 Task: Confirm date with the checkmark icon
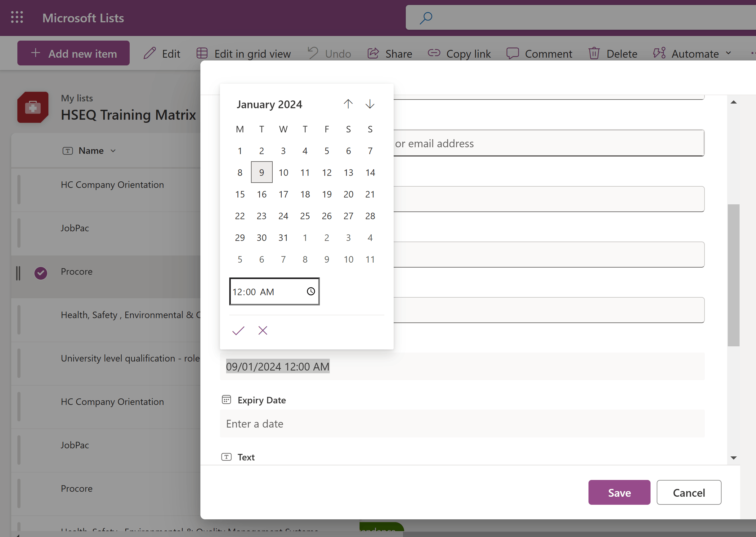click(238, 330)
